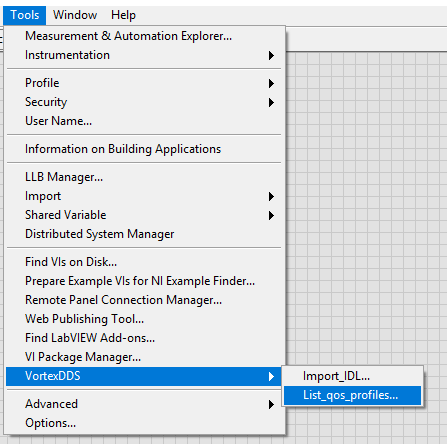Click the Advanced submenu arrow
The height and width of the screenshot is (444, 447).
(x=271, y=405)
